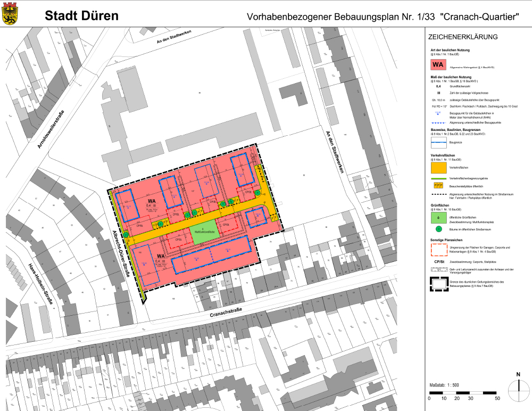Click the scale bar below Maßstab 1:500
This screenshot has width=532, height=411.
pyautogui.click(x=463, y=392)
